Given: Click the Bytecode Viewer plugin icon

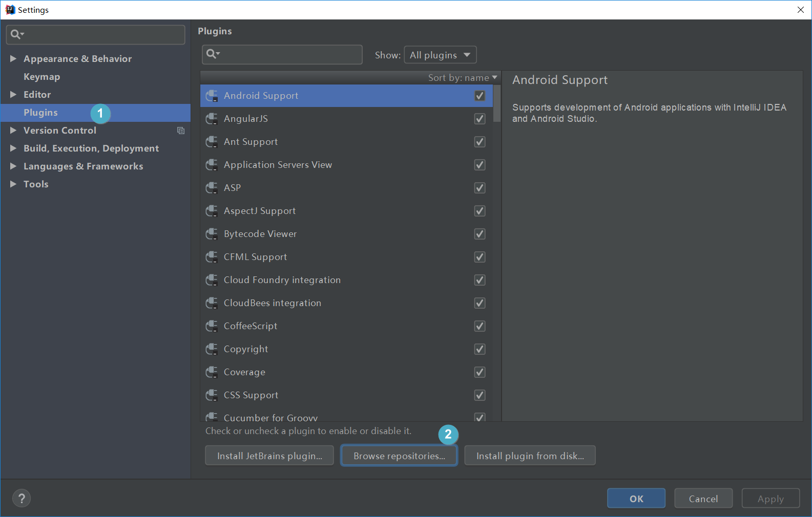Looking at the screenshot, I should tap(212, 234).
